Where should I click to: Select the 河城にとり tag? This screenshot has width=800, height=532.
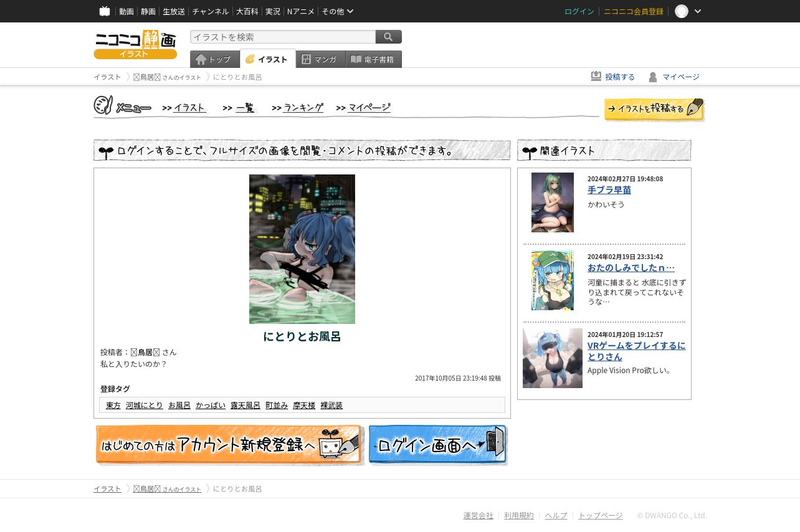145,406
